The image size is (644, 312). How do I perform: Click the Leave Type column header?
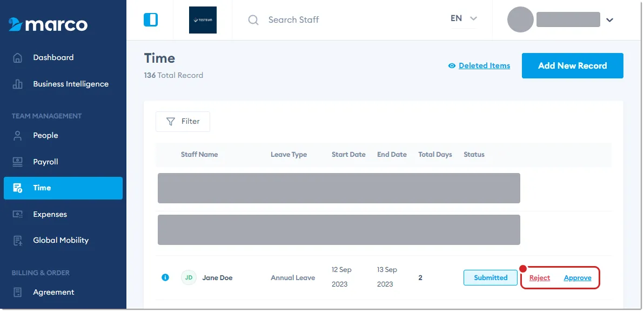point(289,155)
